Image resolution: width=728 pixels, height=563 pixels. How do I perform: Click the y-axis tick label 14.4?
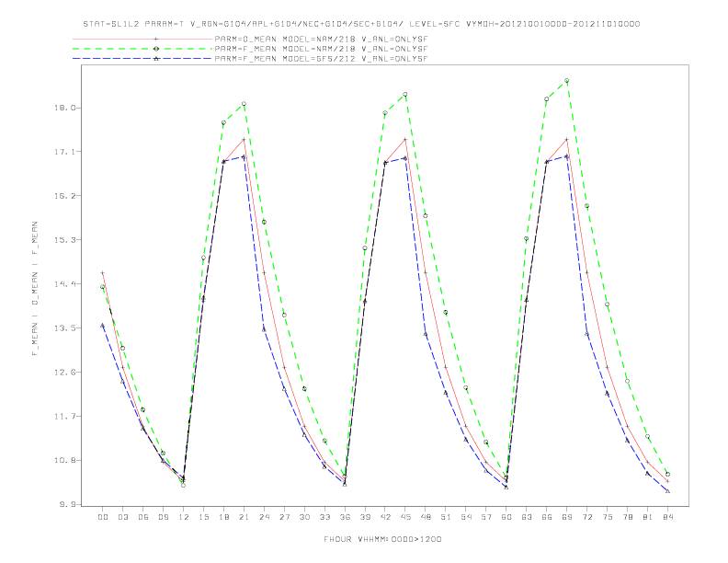(64, 284)
